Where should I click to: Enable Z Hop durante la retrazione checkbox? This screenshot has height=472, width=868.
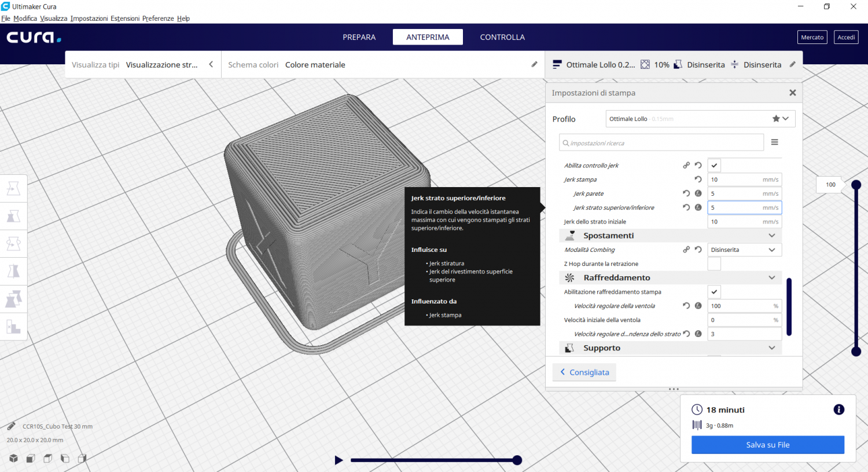714,264
